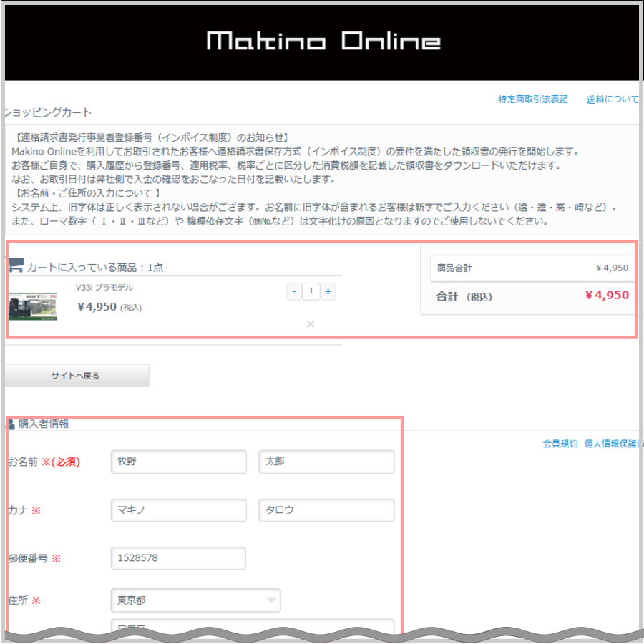The width and height of the screenshot is (644, 644).
Task: Click the サイトへ戻る button
Action: pyautogui.click(x=77, y=376)
